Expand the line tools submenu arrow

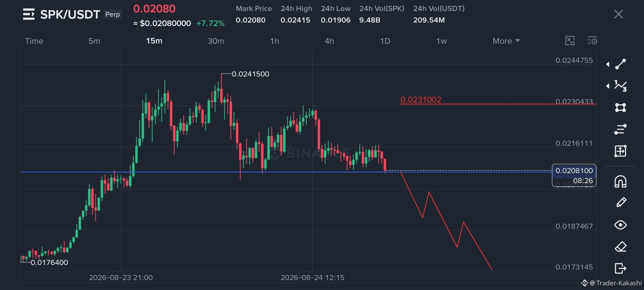coord(608,64)
